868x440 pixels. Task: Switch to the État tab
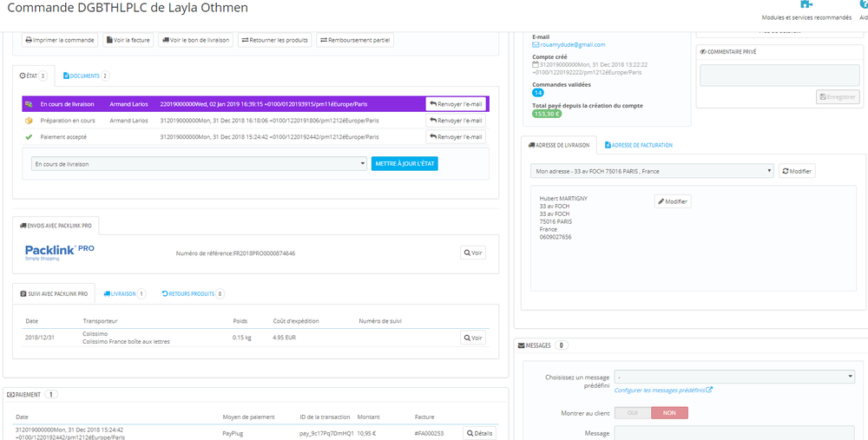pyautogui.click(x=33, y=76)
